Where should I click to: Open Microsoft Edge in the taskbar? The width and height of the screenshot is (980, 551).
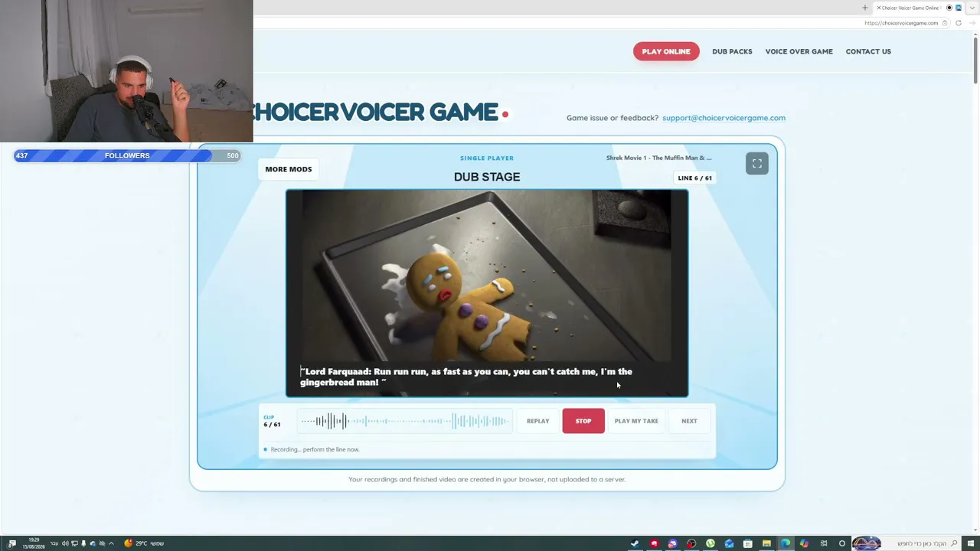tap(785, 543)
